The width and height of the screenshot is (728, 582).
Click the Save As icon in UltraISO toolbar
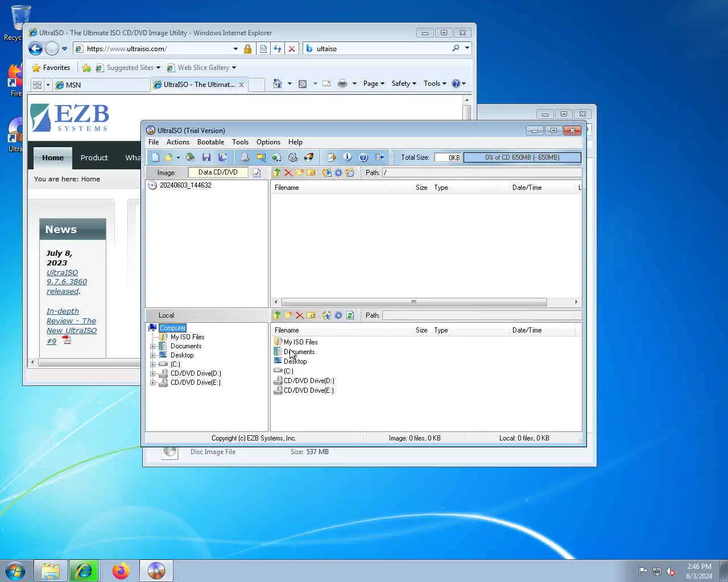point(222,157)
